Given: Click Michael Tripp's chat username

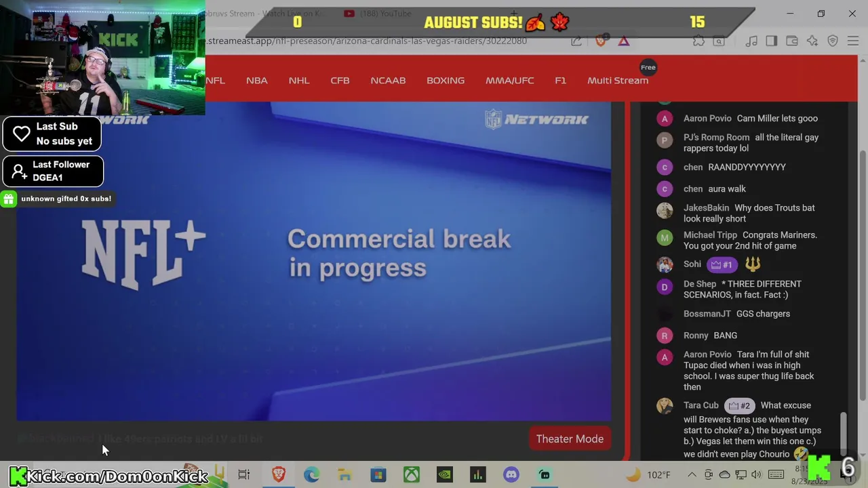Looking at the screenshot, I should pyautogui.click(x=710, y=235).
